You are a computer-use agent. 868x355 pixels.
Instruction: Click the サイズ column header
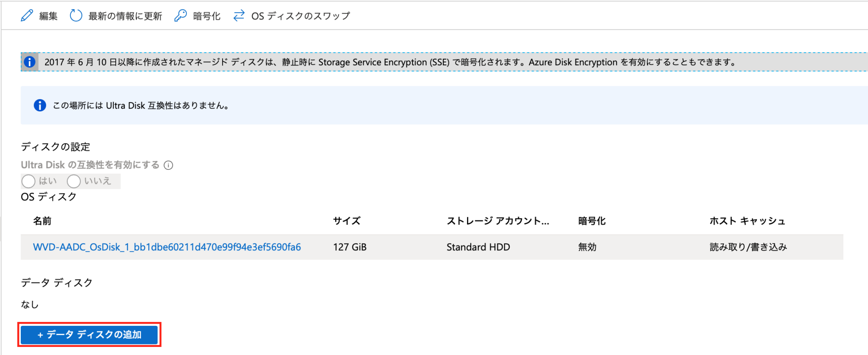coord(347,221)
